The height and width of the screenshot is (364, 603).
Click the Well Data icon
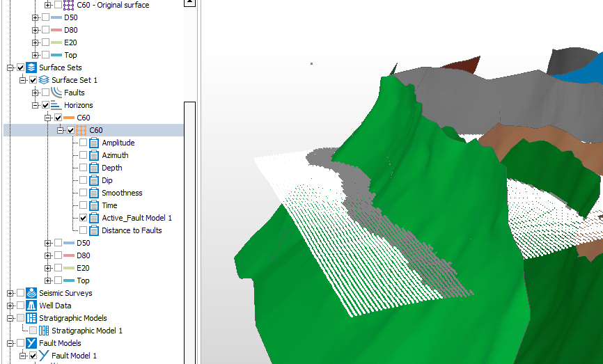[x=31, y=306]
